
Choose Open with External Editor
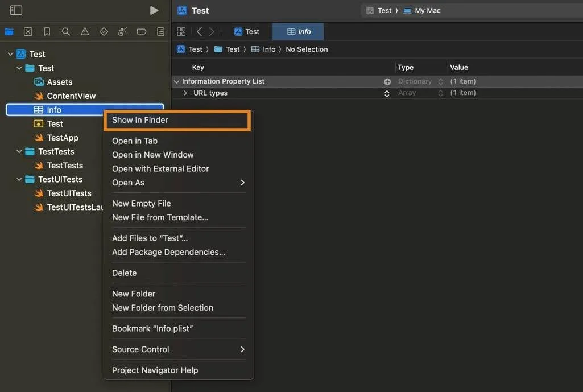[179, 169]
